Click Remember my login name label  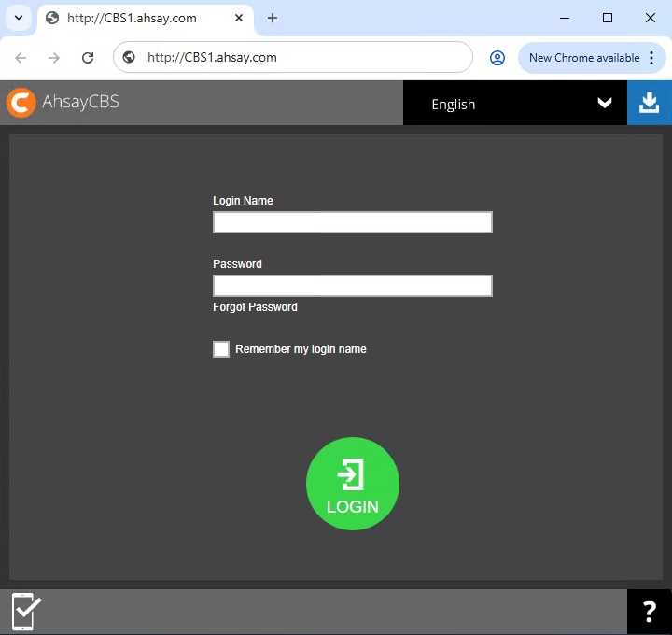pyautogui.click(x=301, y=349)
